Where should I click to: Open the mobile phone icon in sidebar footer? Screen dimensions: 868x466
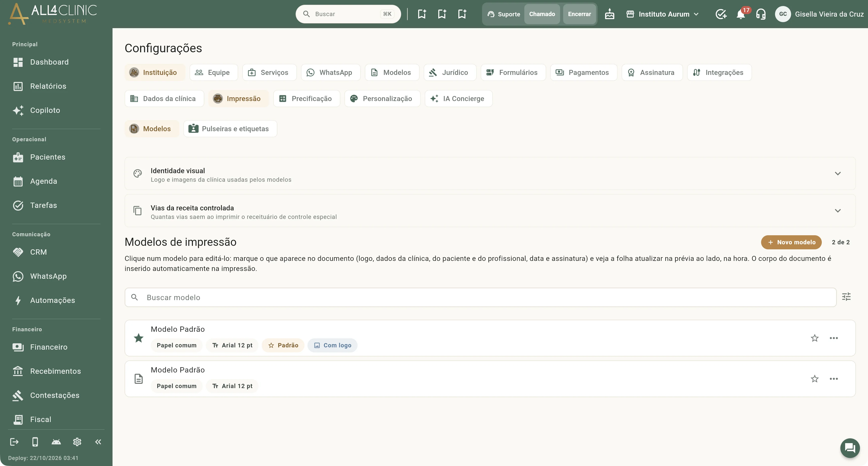[35, 442]
